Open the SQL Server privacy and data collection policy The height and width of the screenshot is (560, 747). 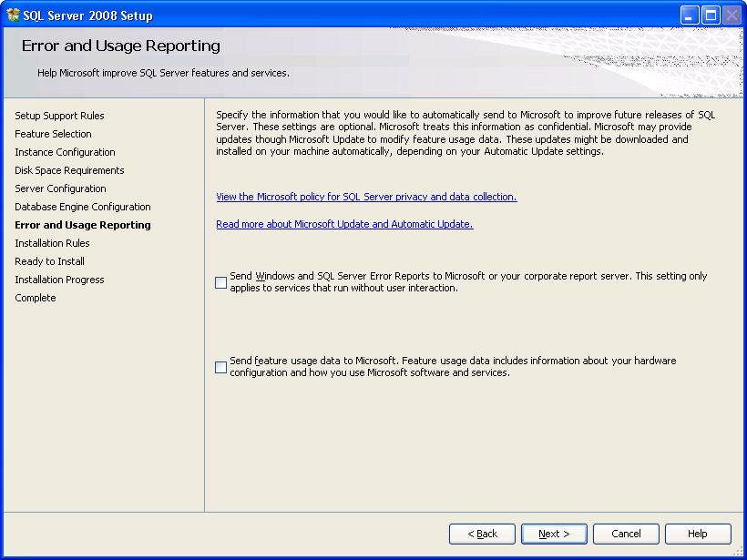(x=366, y=197)
